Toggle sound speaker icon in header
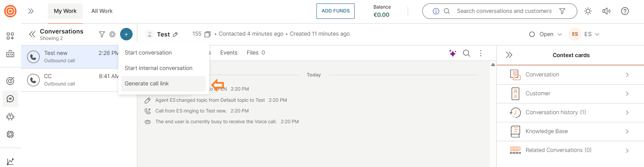The image size is (644, 167). click(x=607, y=11)
